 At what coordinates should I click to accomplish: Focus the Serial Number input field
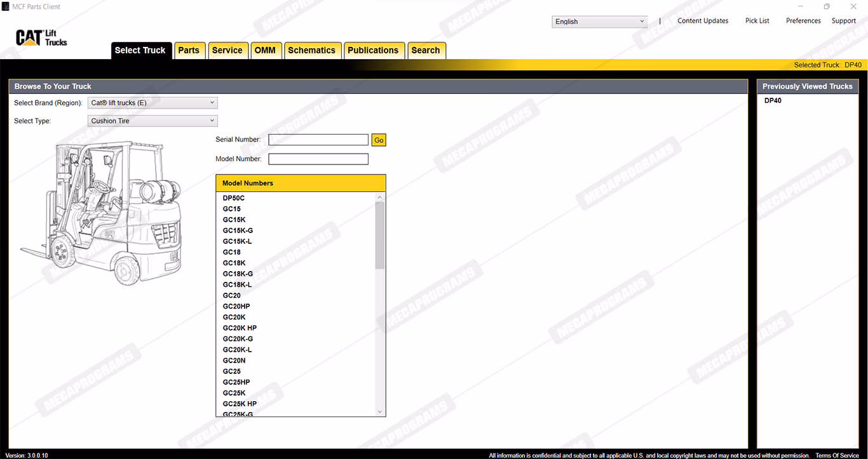coord(318,140)
